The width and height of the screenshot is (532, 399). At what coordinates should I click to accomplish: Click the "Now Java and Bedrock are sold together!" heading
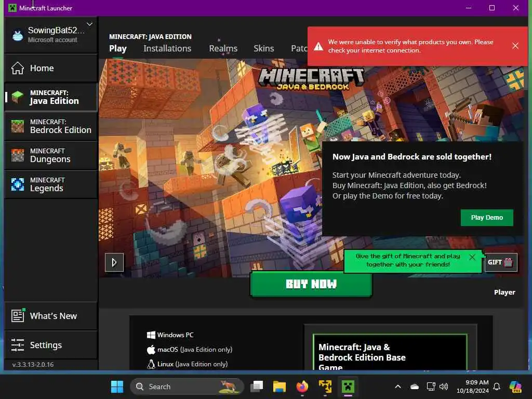tap(412, 157)
